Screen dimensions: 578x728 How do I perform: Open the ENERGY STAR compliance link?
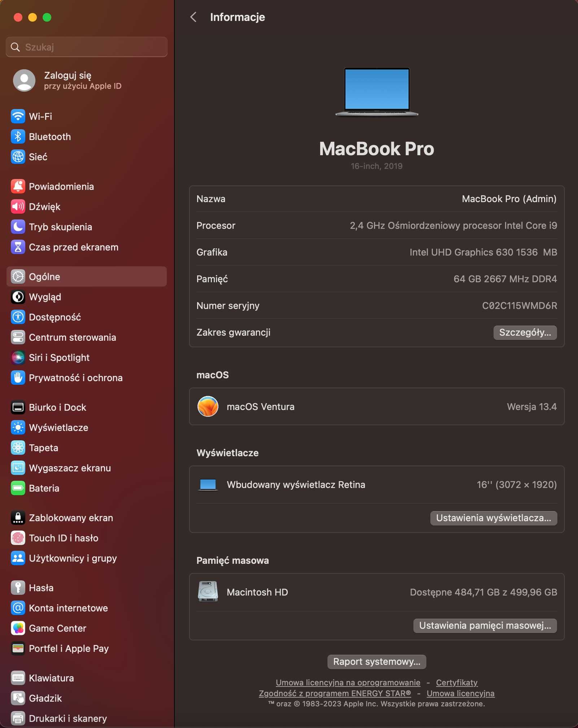point(335,693)
